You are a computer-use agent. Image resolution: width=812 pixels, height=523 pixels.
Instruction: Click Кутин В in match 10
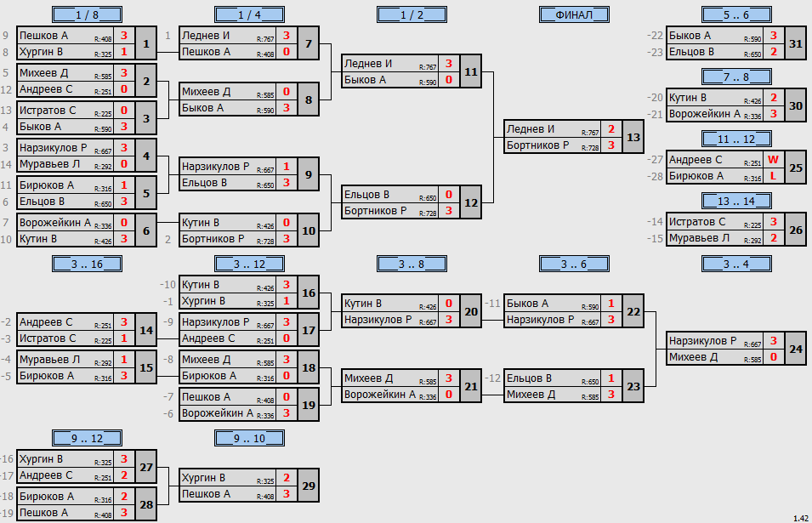tap(200, 222)
